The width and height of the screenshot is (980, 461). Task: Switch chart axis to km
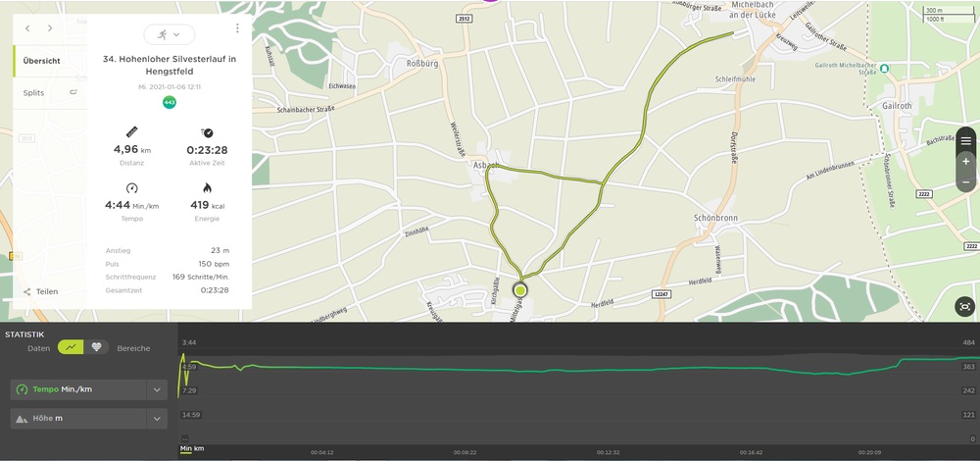pos(199,449)
